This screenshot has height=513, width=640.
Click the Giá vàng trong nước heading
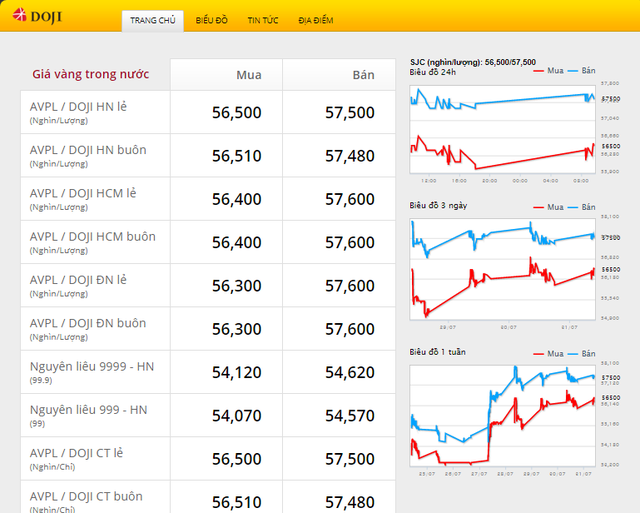click(x=90, y=75)
